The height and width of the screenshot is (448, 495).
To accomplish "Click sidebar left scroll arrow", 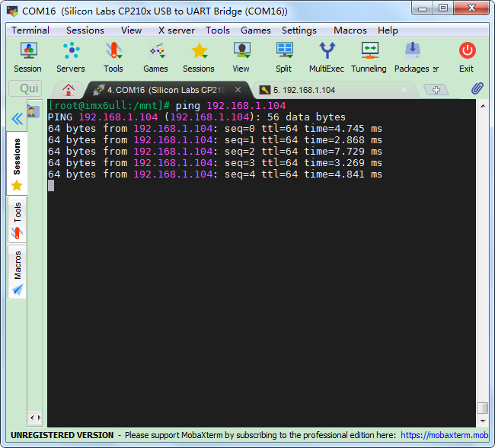I will point(32,418).
